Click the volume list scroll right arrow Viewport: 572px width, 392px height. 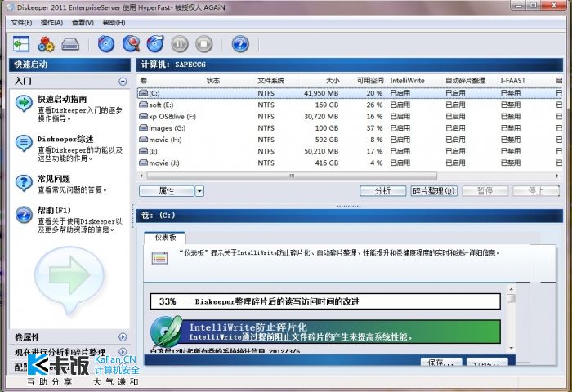coord(557,176)
